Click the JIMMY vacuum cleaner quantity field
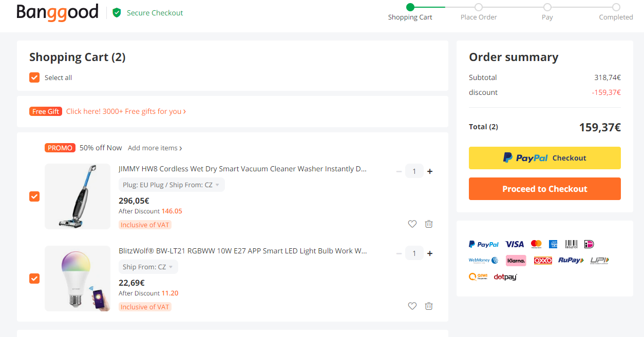Screen dimensions: 644x337 pos(414,171)
